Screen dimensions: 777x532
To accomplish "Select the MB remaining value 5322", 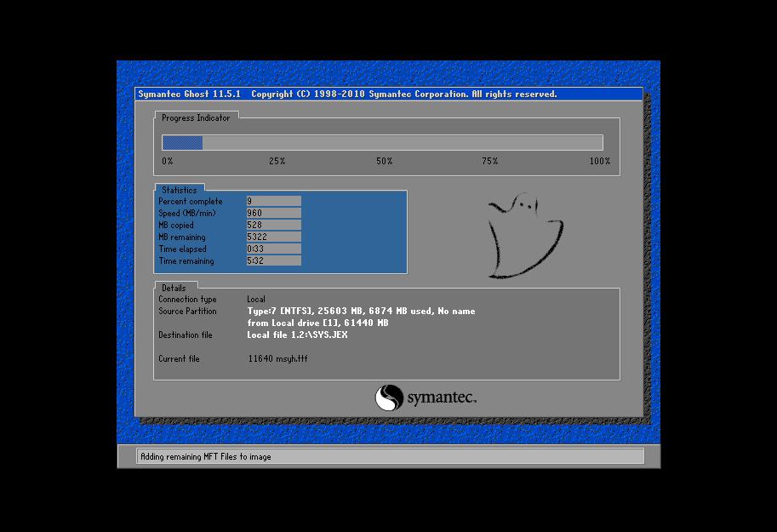I will point(273,237).
